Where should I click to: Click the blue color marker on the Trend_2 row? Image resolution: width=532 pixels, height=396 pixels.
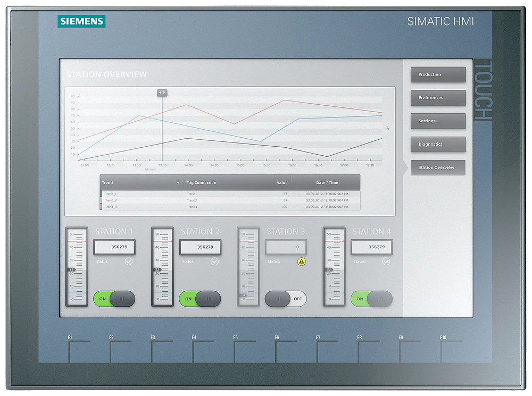[x=101, y=200]
